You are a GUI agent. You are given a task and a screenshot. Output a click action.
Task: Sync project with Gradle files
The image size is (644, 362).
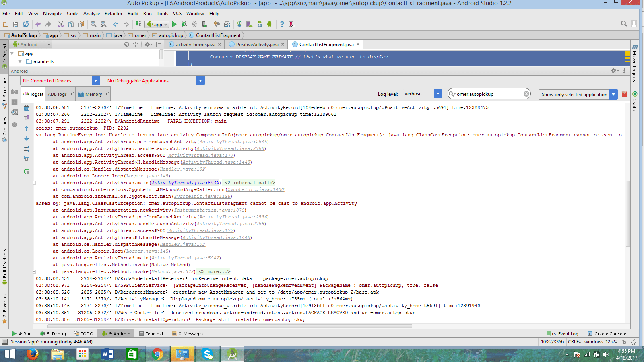point(239,24)
